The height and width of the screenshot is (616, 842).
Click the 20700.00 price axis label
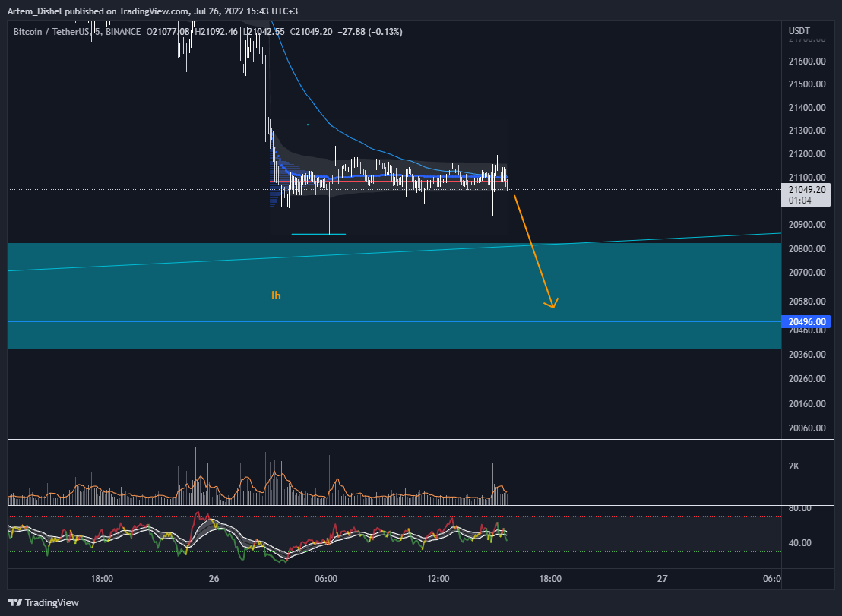click(806, 273)
